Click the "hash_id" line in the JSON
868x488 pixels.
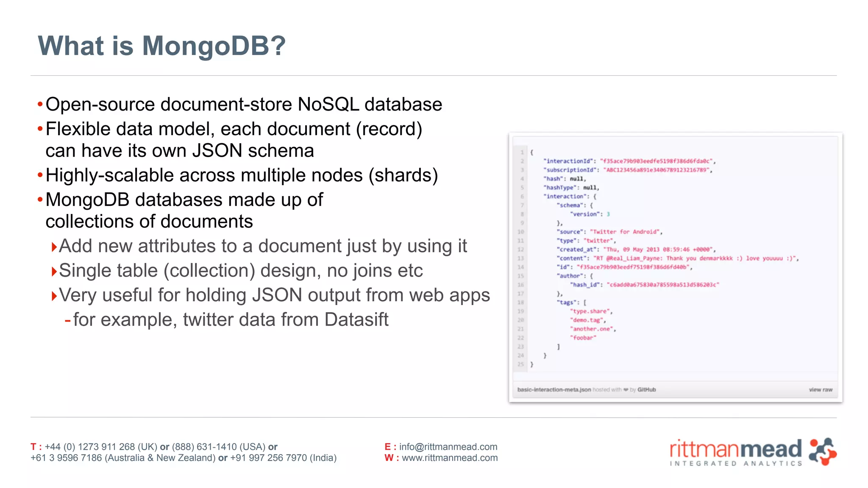click(644, 285)
